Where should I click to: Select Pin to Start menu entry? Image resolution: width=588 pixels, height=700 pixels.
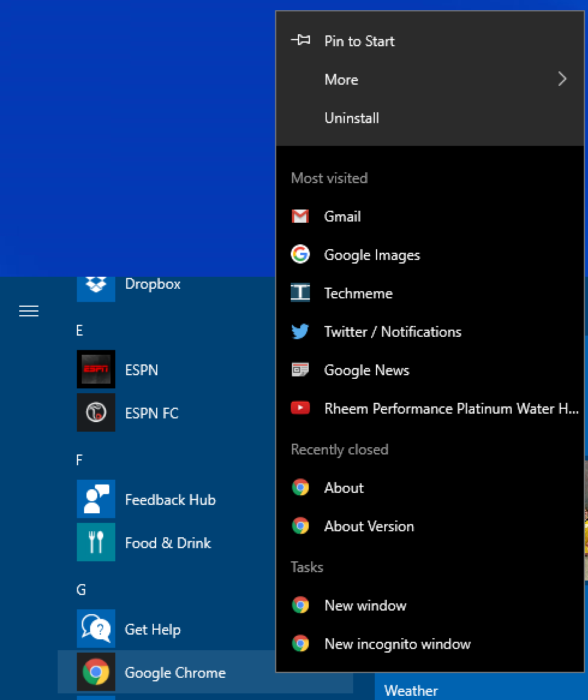pos(429,41)
